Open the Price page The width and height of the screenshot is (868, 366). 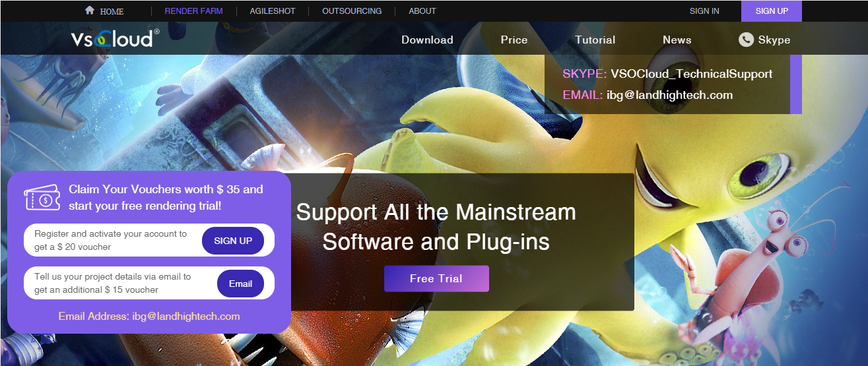514,40
